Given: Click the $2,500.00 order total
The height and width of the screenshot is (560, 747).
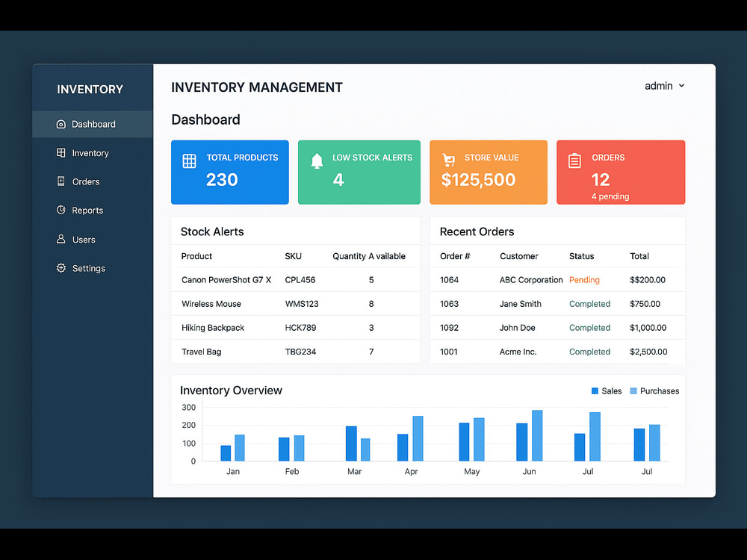Looking at the screenshot, I should [x=648, y=352].
